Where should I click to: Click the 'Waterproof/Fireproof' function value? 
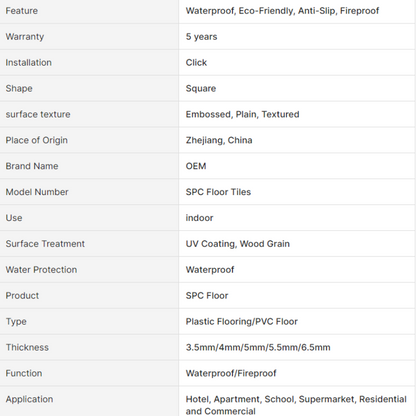[x=231, y=373]
